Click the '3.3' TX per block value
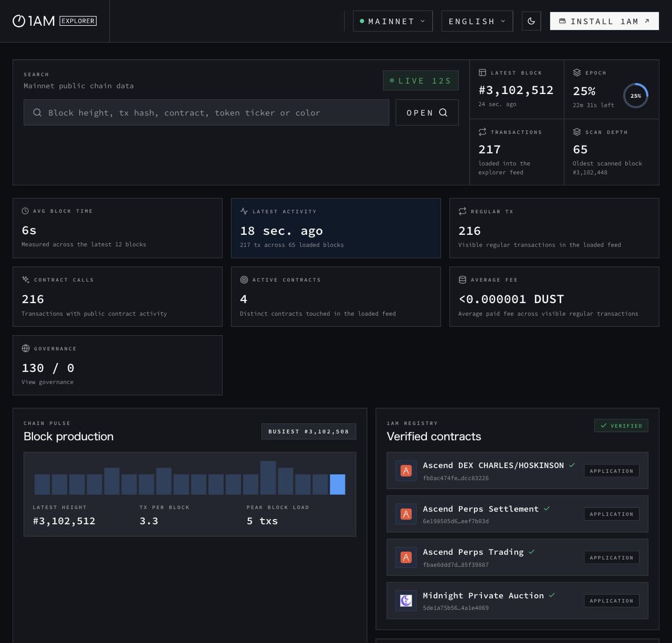The width and height of the screenshot is (672, 643). tap(149, 521)
